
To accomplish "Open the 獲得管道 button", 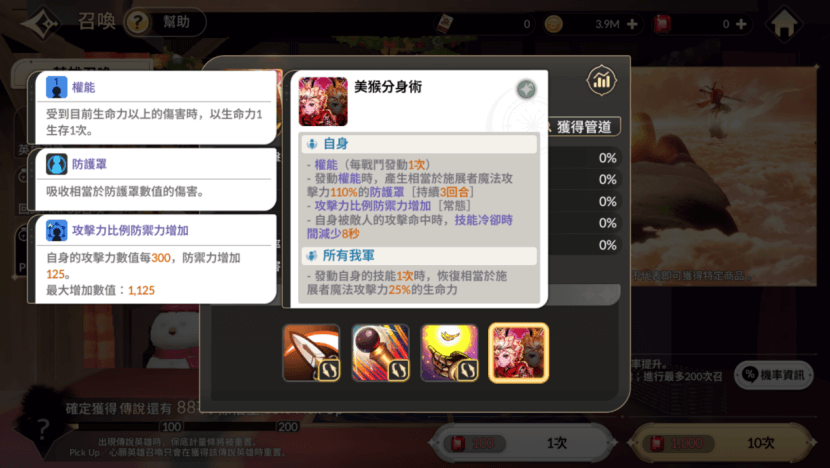I will click(582, 127).
